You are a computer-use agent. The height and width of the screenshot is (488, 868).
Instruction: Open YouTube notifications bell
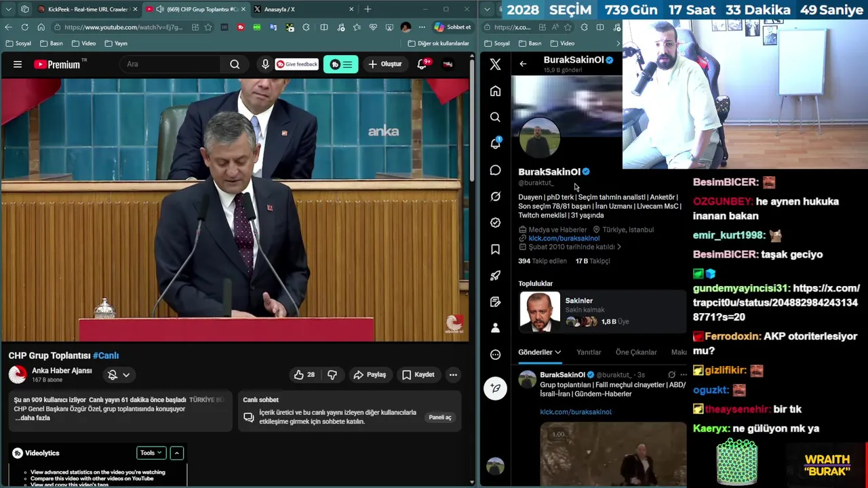tap(422, 64)
